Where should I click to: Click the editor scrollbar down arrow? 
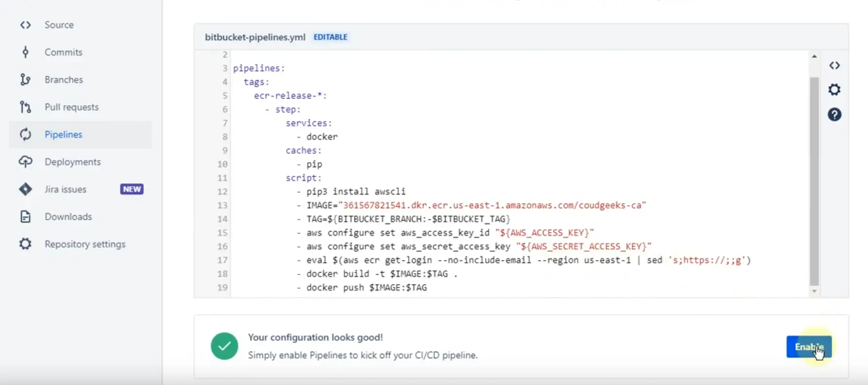click(x=814, y=291)
